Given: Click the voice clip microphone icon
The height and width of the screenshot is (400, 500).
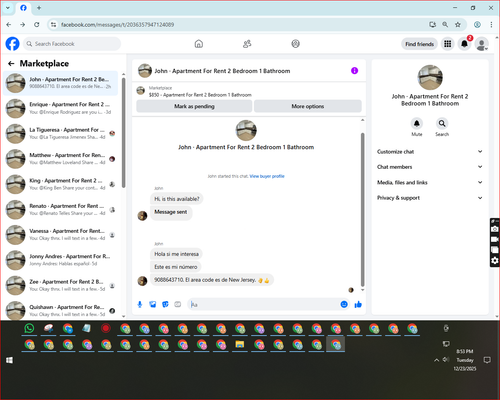Looking at the screenshot, I should coord(140,304).
